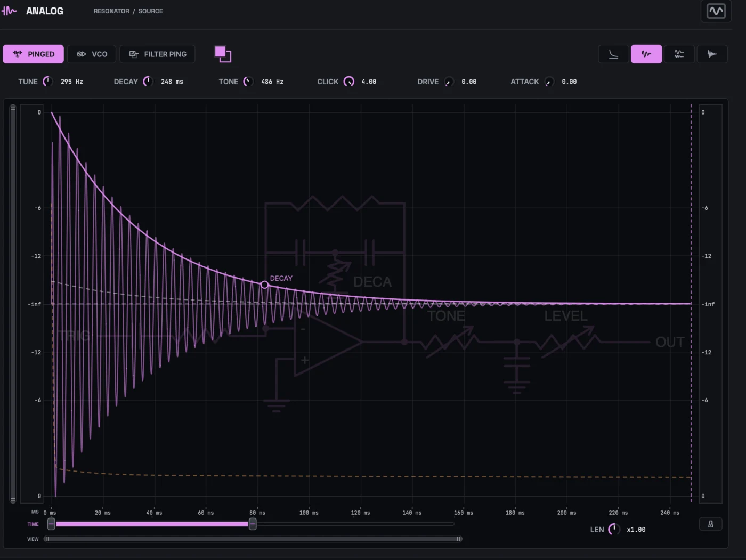Switch to the dual waveform view icon
The image size is (746, 560).
coord(679,54)
